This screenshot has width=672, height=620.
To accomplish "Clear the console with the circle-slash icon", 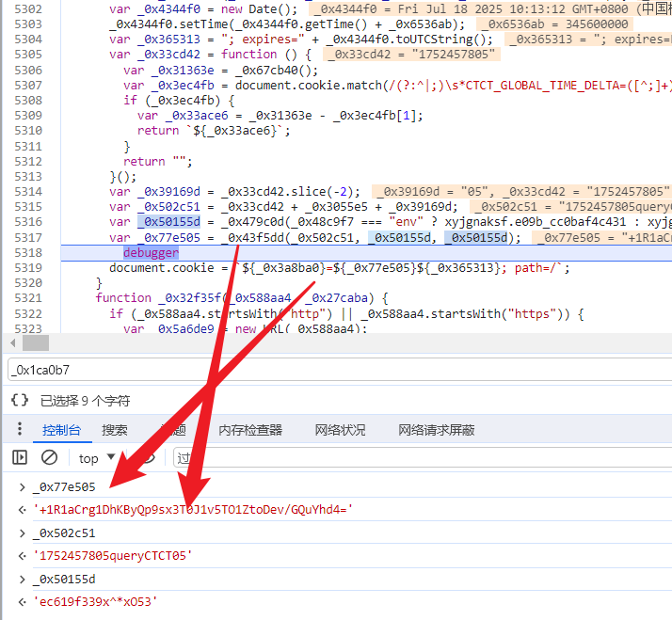I will tap(49, 457).
